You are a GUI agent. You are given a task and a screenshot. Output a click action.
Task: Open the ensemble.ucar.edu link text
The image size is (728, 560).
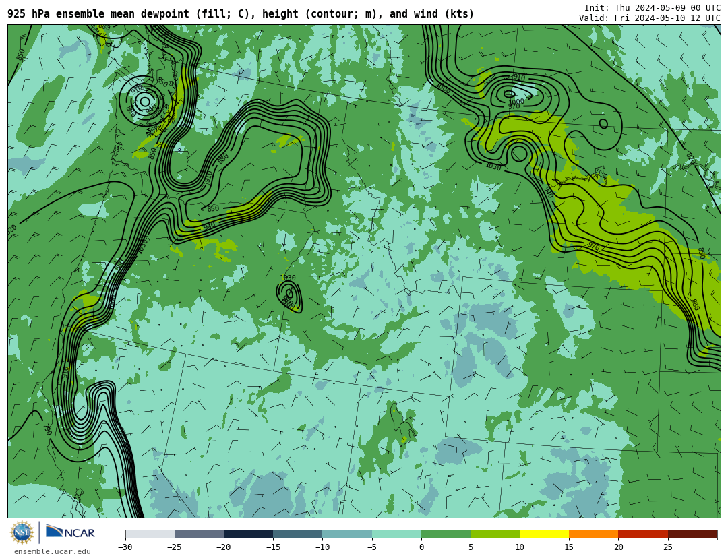click(x=53, y=552)
